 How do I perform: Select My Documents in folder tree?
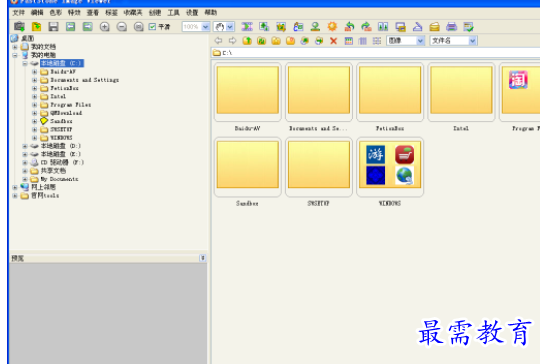[x=59, y=179]
